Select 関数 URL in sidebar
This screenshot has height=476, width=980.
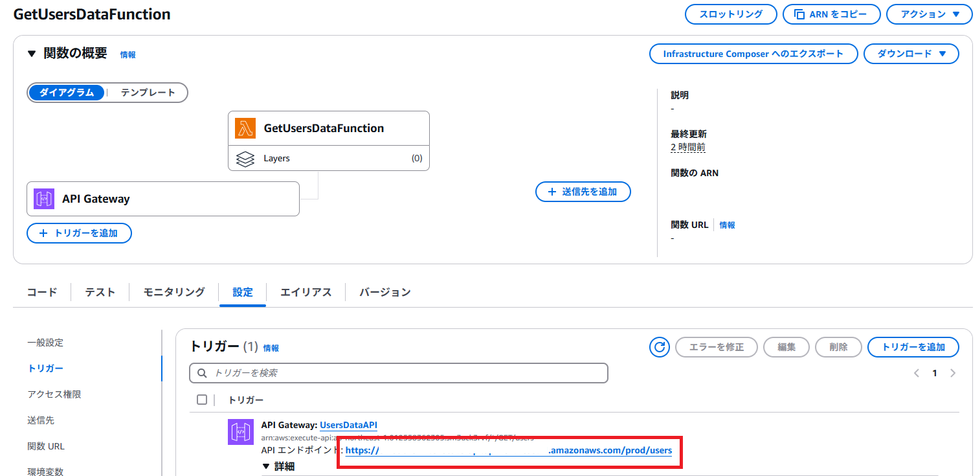tap(46, 446)
